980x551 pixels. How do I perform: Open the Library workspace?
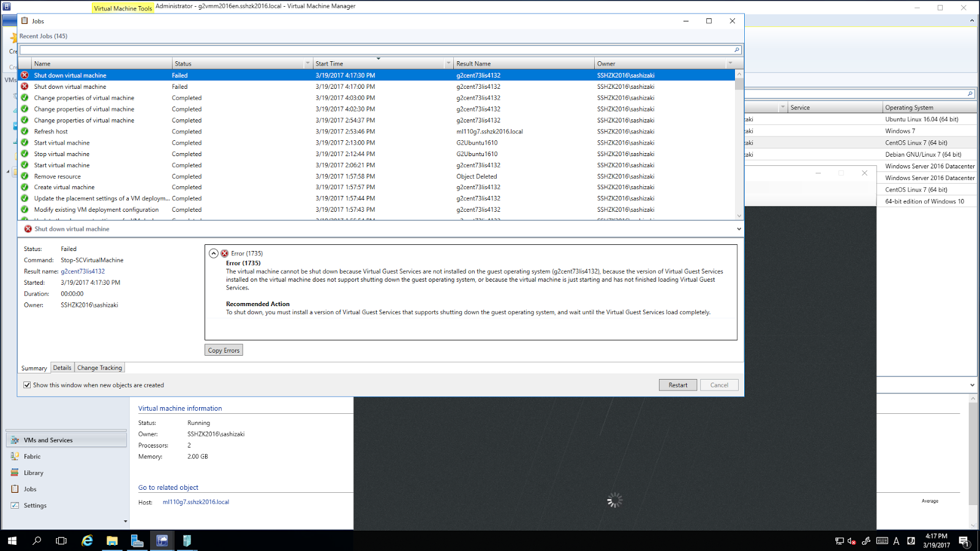34,473
